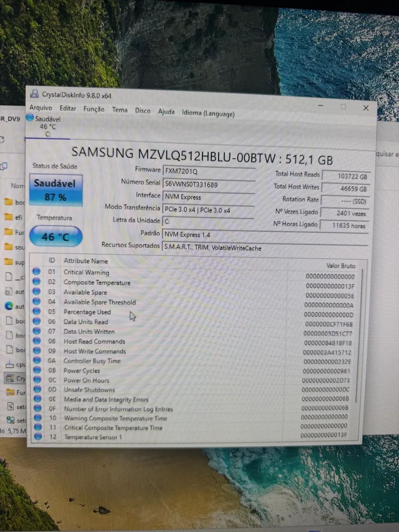Select the Percentage Used attribute name

(x=87, y=312)
